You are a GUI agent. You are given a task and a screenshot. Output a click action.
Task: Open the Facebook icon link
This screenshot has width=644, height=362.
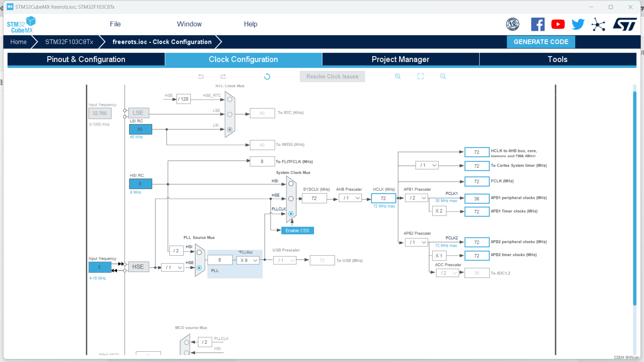[538, 24]
